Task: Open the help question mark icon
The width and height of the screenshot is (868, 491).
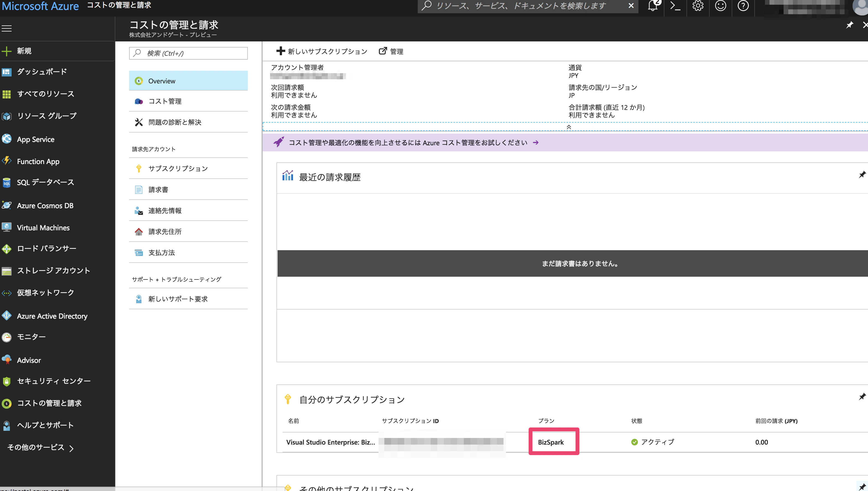Action: tap(743, 6)
